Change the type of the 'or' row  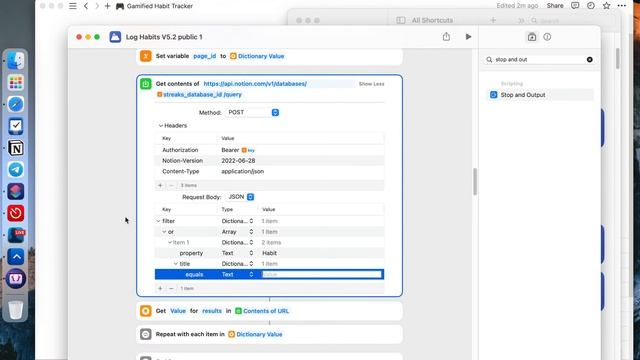tap(238, 232)
